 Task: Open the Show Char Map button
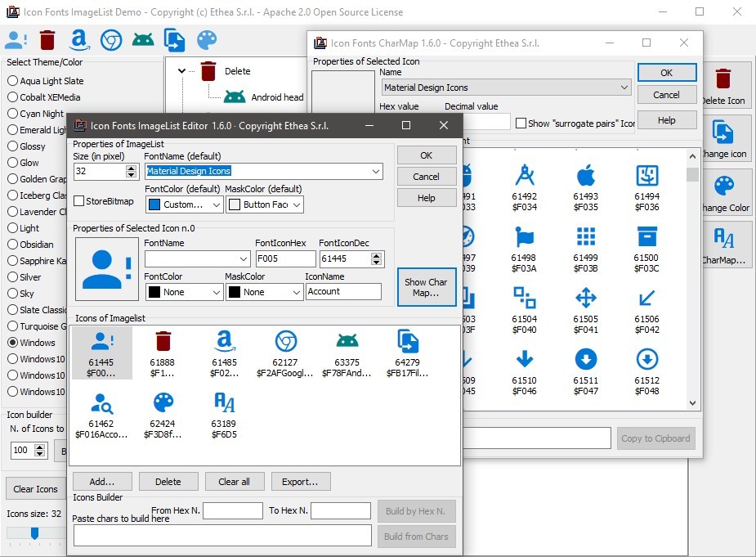click(427, 287)
